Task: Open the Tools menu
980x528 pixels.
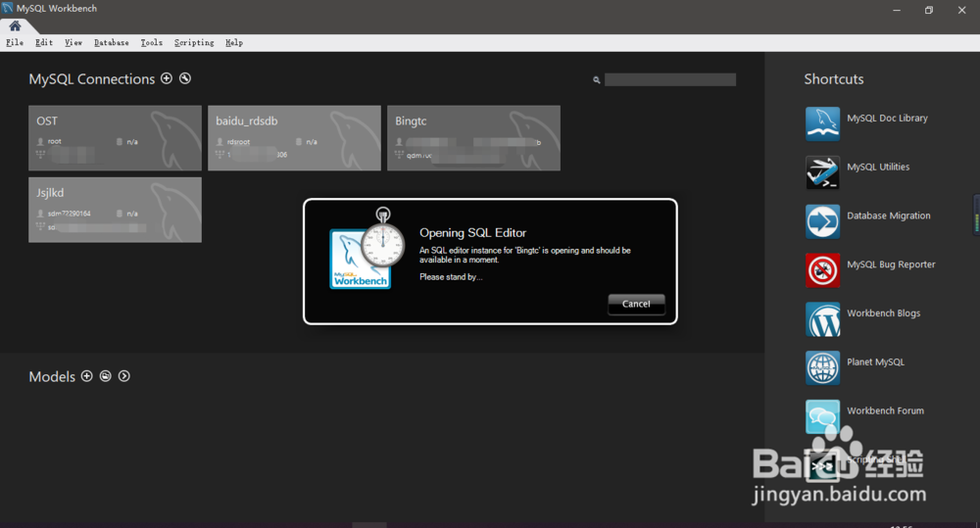Action: [151, 42]
